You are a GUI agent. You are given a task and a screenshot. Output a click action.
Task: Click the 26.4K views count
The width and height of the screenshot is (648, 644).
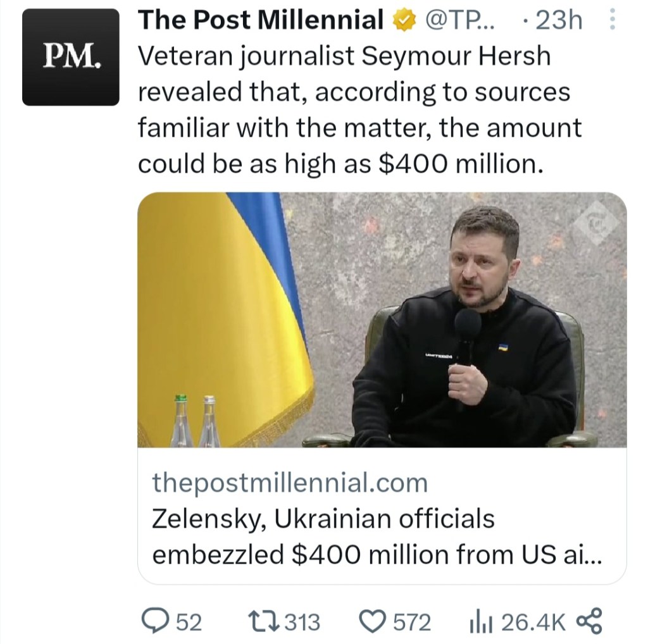coord(533,622)
